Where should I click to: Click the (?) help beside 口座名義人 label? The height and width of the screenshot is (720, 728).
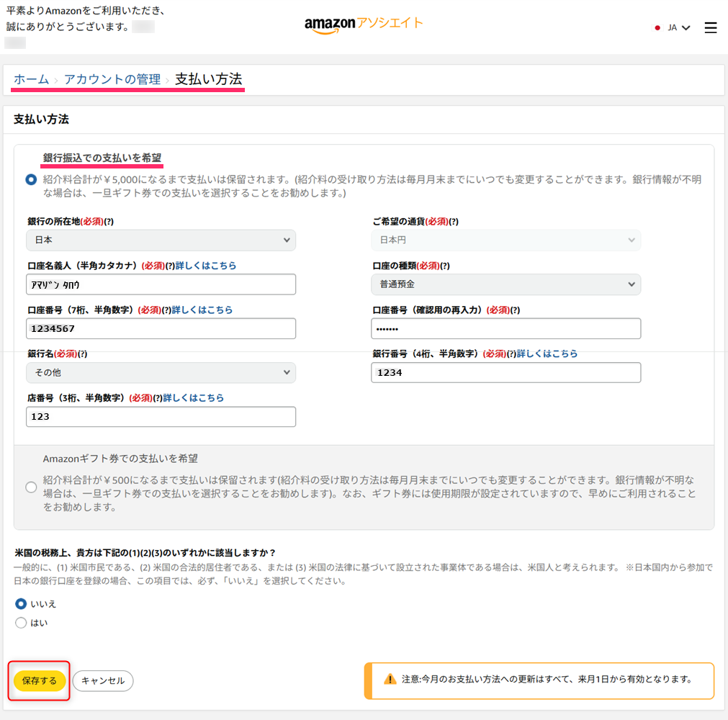(171, 266)
